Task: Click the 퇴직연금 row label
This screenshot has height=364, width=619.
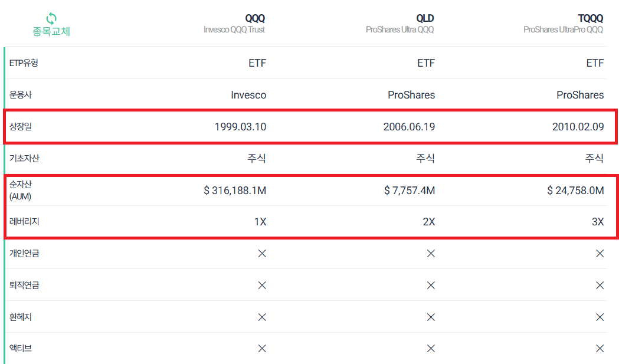Action: pyautogui.click(x=24, y=285)
